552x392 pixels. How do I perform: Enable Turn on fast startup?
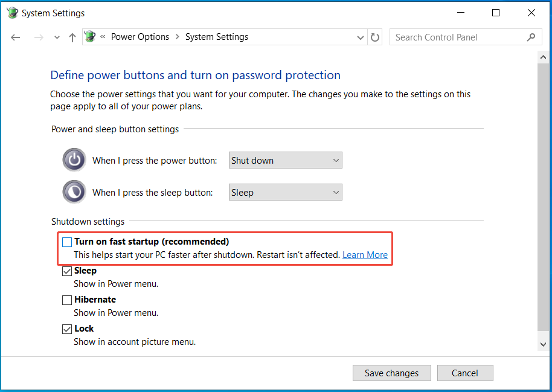(x=67, y=242)
